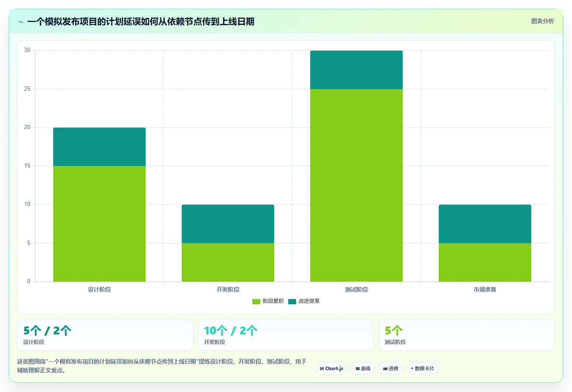Click the 测试阶段 green 阶段累积 bar segment
572x392 pixels.
(356, 185)
